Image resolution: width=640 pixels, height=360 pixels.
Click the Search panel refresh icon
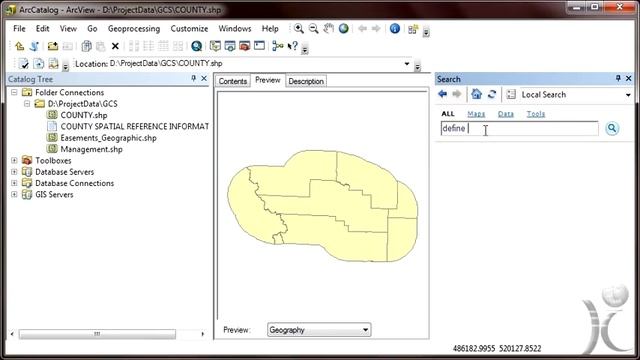(492, 94)
